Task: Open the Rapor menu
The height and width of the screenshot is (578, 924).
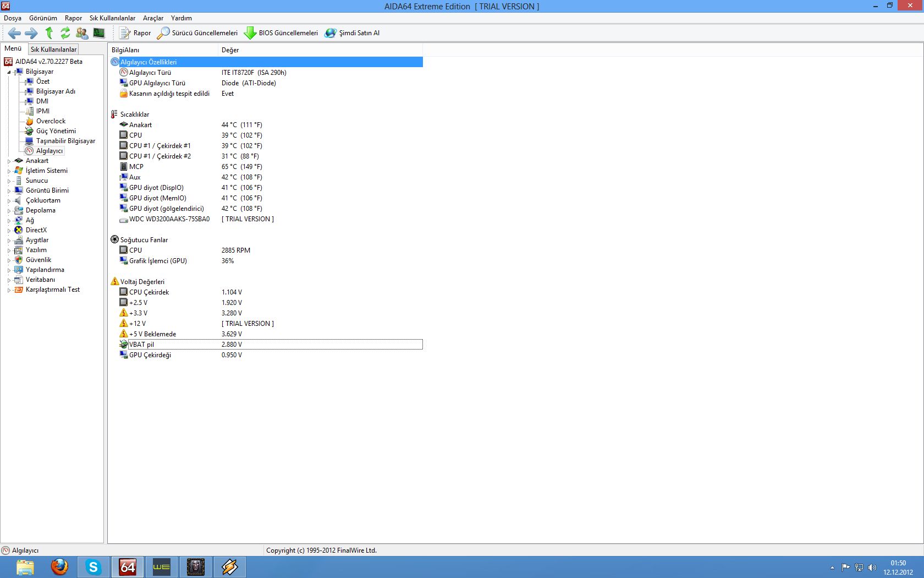Action: [x=73, y=18]
